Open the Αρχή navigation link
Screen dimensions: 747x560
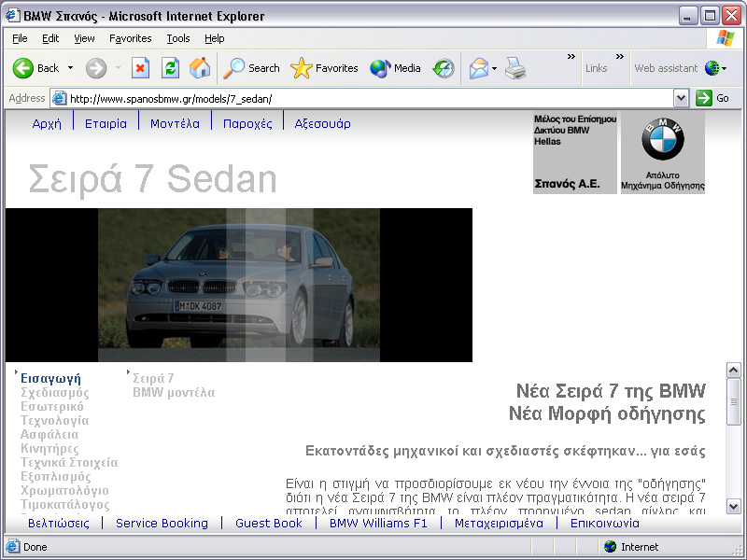pyautogui.click(x=47, y=124)
